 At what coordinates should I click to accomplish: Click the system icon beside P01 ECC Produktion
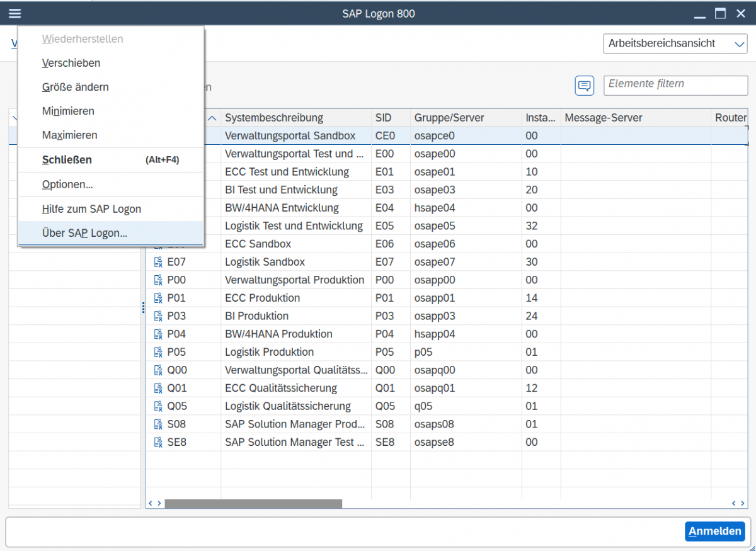[x=158, y=298]
